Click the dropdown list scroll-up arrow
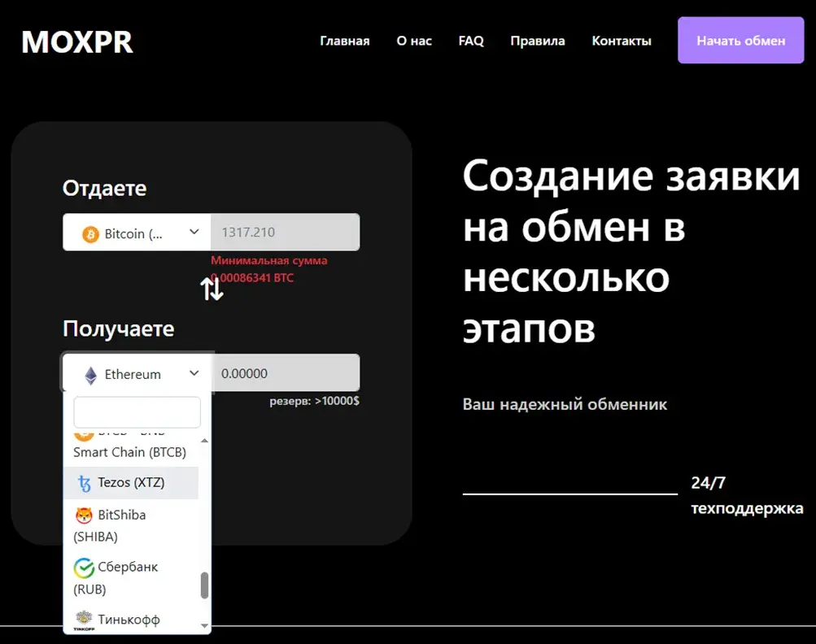The width and height of the screenshot is (816, 644). pyautogui.click(x=204, y=441)
